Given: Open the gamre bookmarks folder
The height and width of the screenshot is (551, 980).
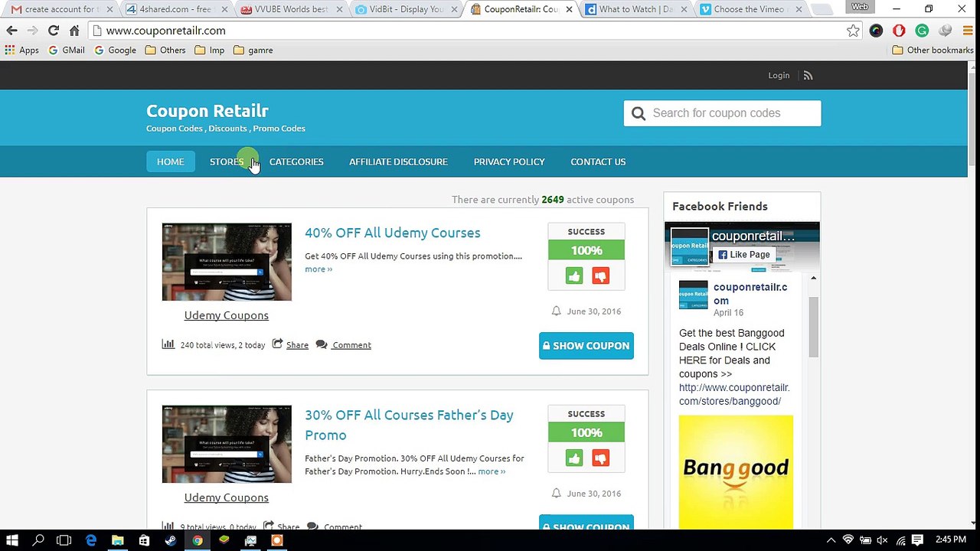Looking at the screenshot, I should point(253,50).
